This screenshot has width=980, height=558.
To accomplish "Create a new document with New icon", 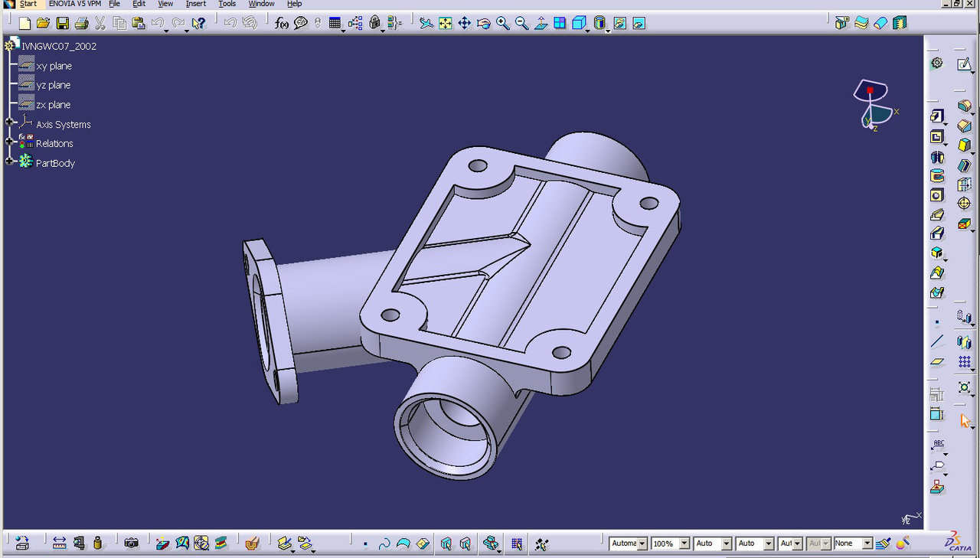I will pos(25,23).
